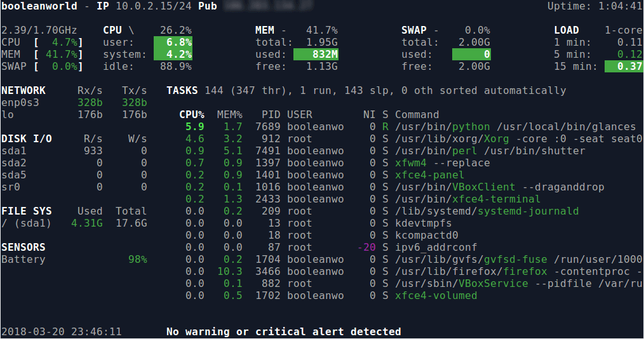Click the SENSORS section header
This screenshot has height=339, width=644.
23,247
